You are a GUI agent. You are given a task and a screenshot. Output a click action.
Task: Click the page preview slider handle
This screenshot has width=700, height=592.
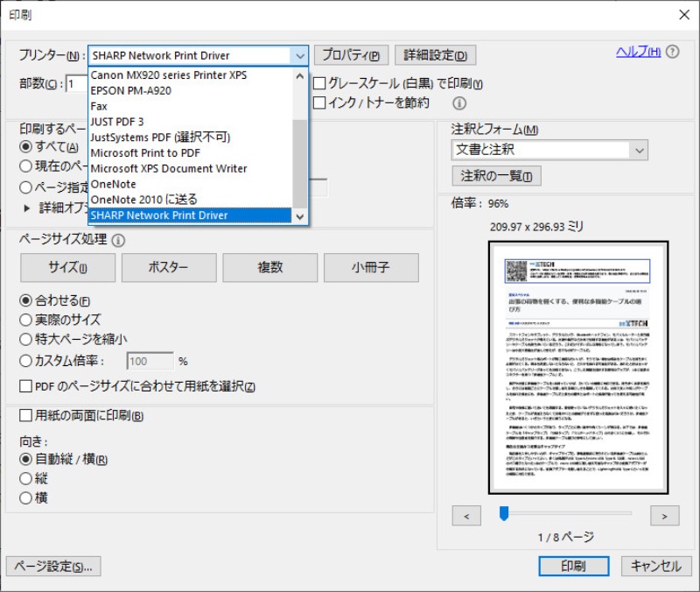504,514
